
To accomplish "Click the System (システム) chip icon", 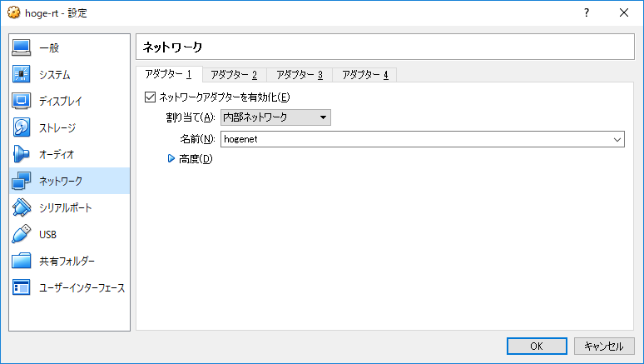I will (x=21, y=74).
